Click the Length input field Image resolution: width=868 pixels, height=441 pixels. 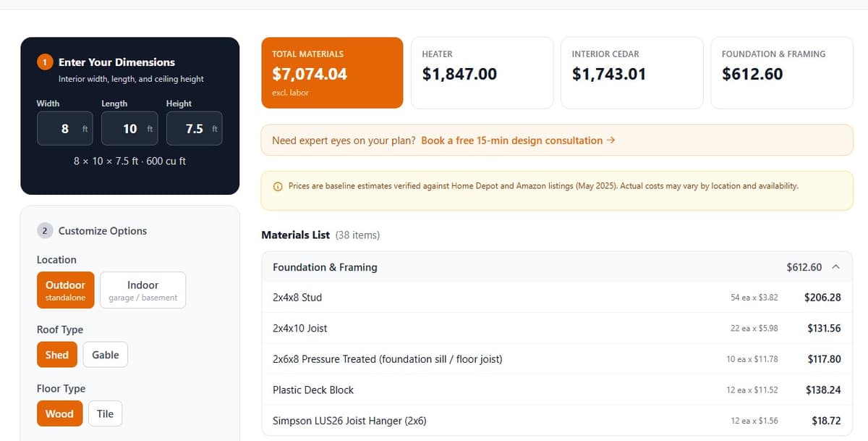tap(129, 129)
